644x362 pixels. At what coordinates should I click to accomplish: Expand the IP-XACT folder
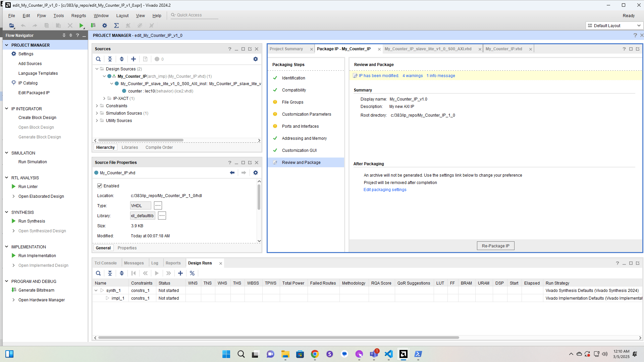tap(104, 99)
